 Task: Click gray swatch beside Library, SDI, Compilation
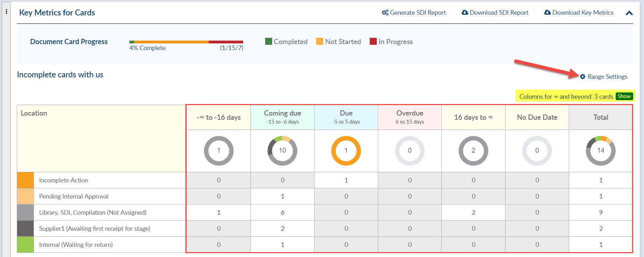(26, 213)
